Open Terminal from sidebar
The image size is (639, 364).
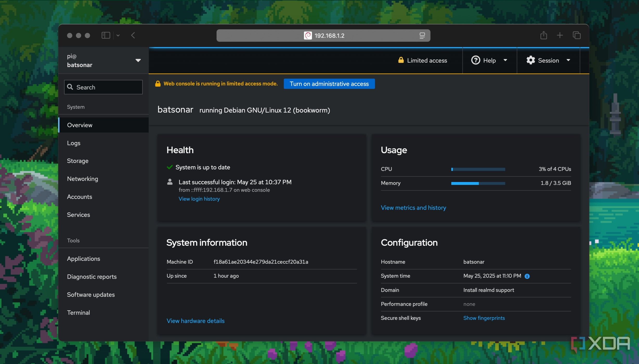click(103, 313)
